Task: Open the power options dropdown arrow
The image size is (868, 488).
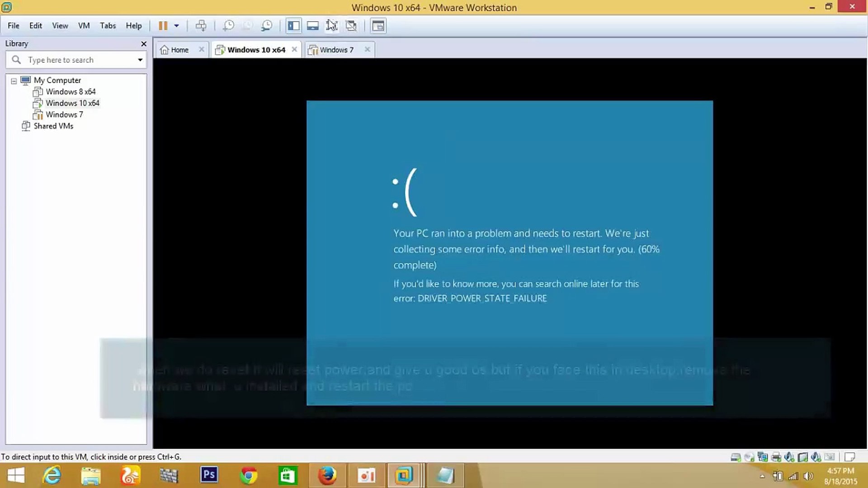Action: point(177,26)
